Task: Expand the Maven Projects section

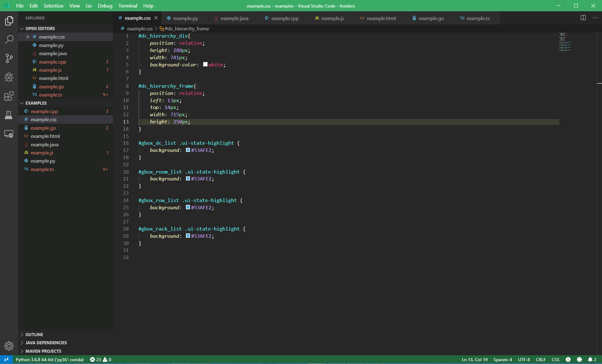Action: coord(43,351)
